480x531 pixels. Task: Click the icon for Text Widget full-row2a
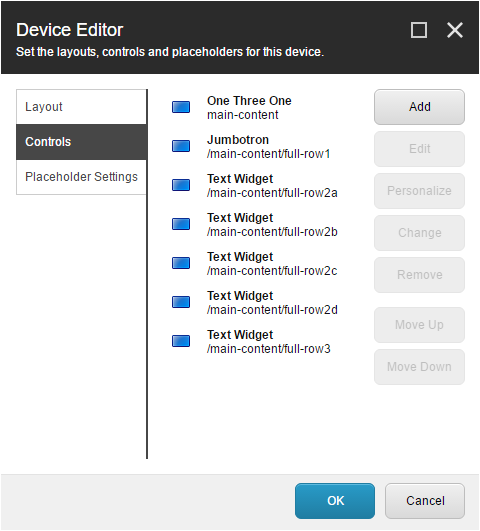(x=181, y=185)
